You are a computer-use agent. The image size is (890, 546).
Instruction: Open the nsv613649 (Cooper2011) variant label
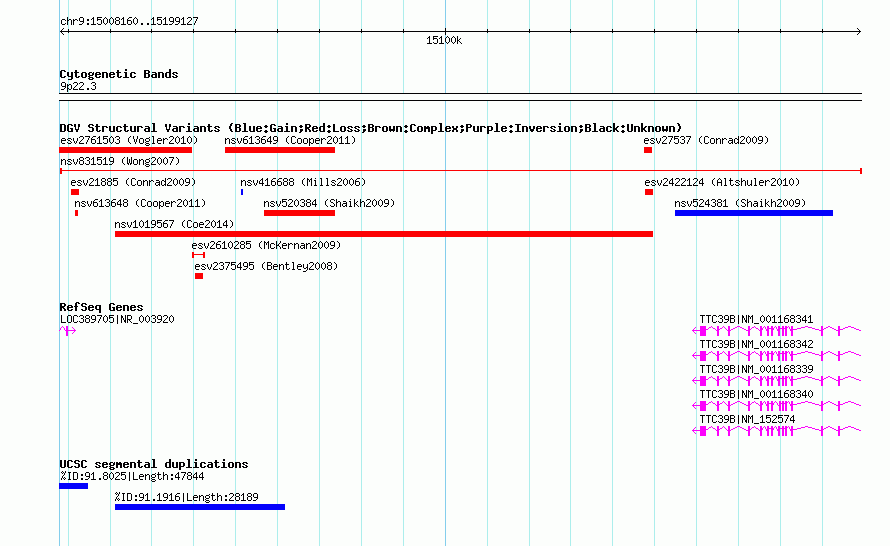(290, 140)
